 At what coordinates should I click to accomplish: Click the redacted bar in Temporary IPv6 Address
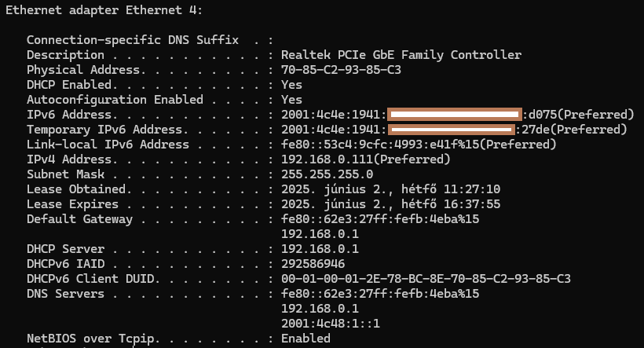452,130
